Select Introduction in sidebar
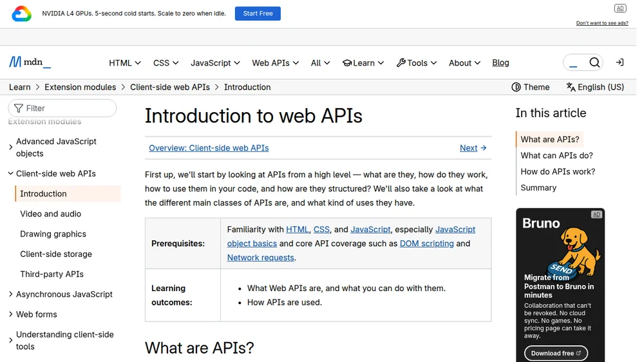644x362 pixels. point(68,193)
